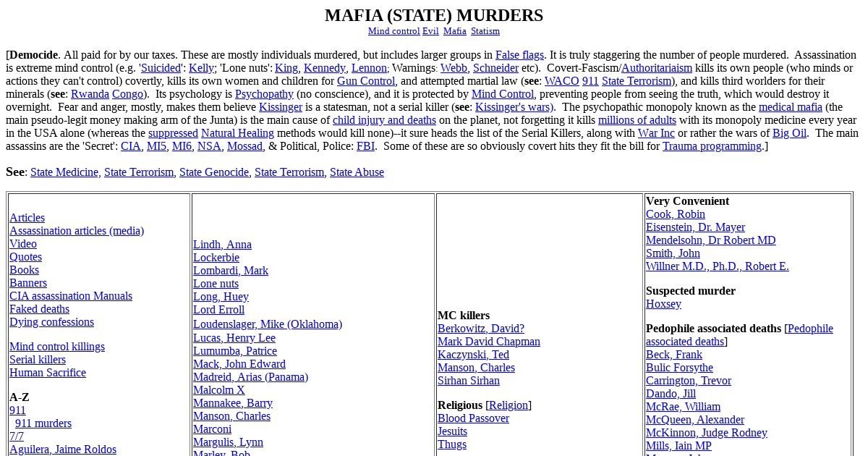Open the 'Suicided' link in the intro
Image resolution: width=868 pixels, height=456 pixels.
coord(161,68)
